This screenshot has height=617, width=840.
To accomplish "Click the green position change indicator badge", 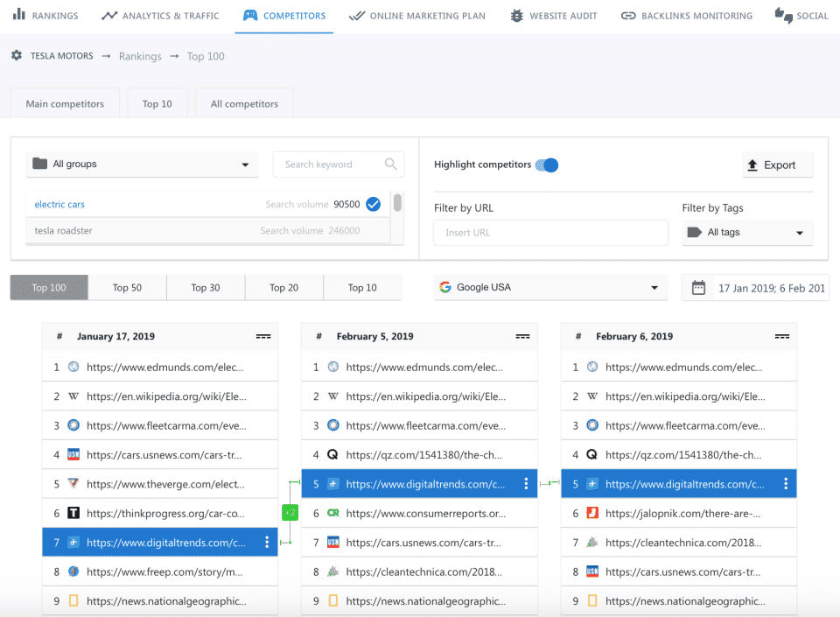I will [290, 512].
